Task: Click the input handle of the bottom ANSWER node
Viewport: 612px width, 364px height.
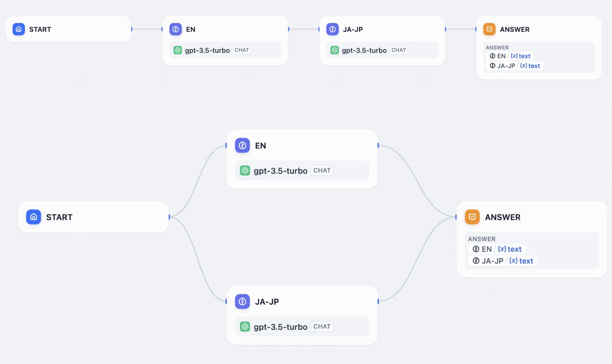Action: pyautogui.click(x=456, y=217)
